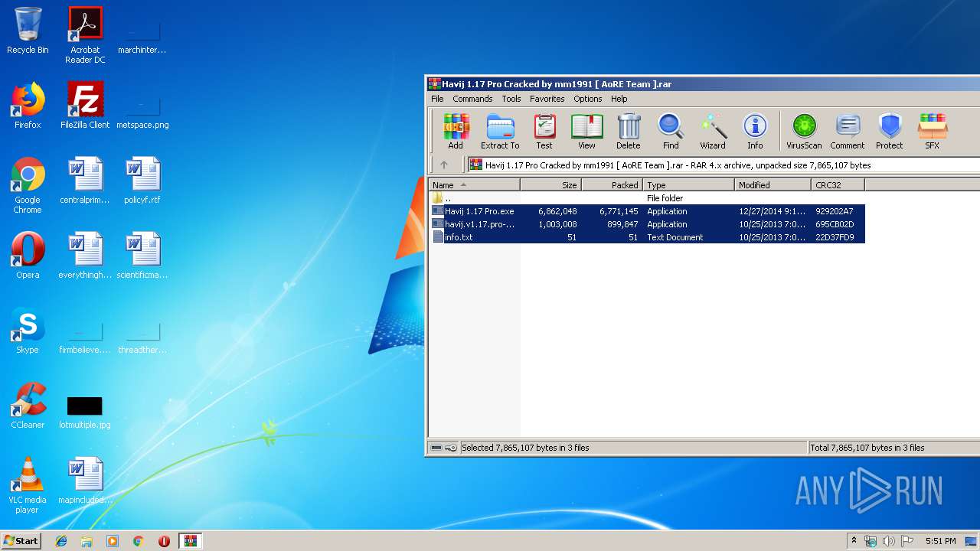Open Google Chrome desktop shortcut
980x551 pixels.
[x=28, y=185]
